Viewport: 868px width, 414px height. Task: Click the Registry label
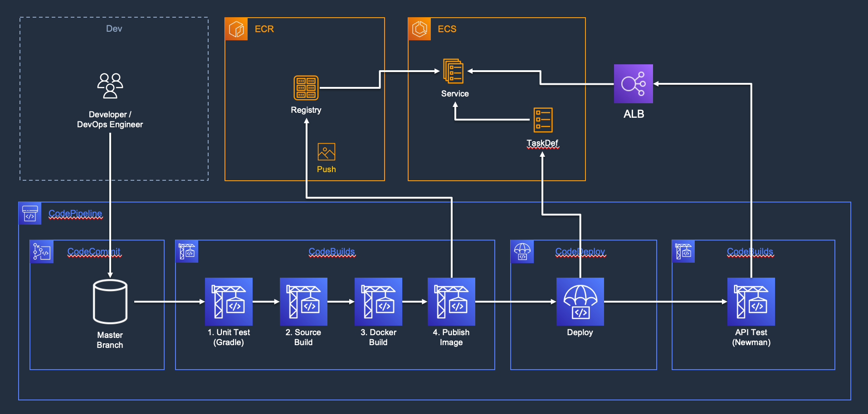306,110
